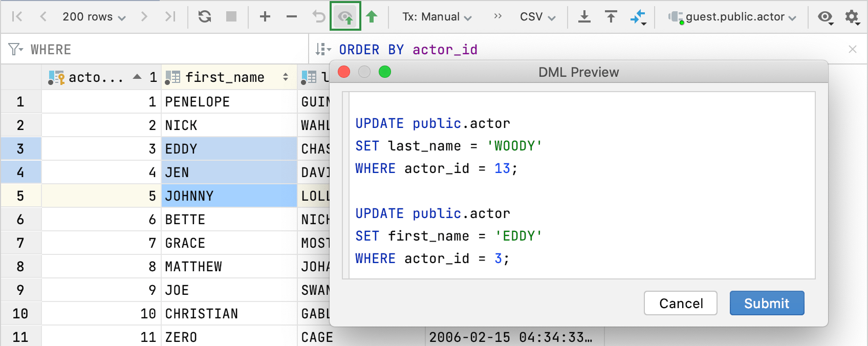Click the actor_id value 8 cell
Screen dimensions: 868x346
point(101,267)
